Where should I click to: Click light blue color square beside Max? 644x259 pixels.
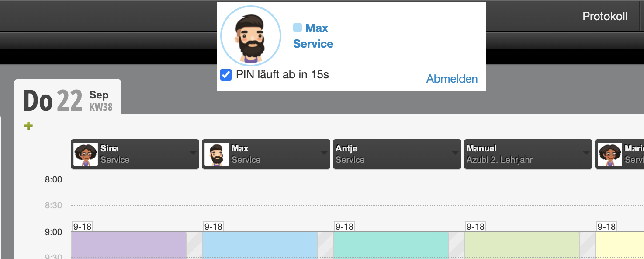tap(298, 28)
